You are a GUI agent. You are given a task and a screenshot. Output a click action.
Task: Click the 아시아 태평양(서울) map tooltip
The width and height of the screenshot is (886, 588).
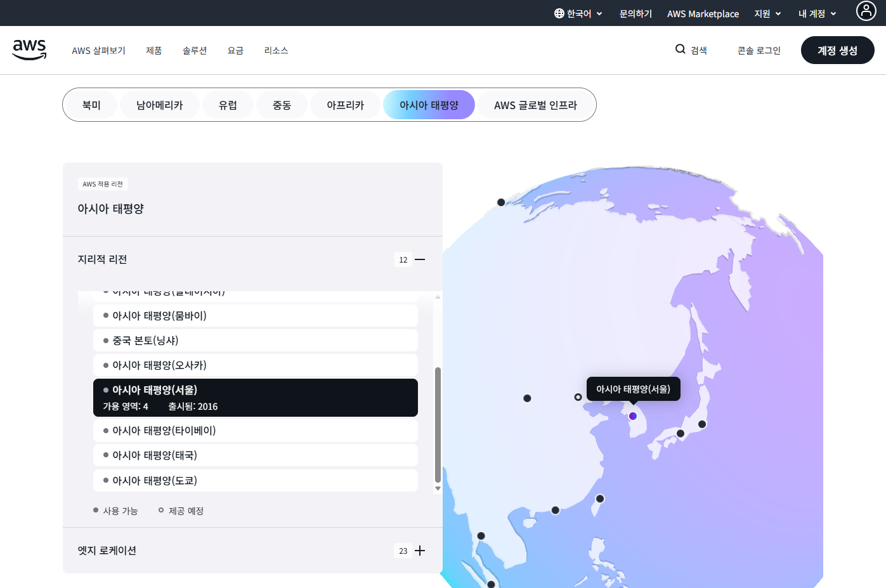633,389
